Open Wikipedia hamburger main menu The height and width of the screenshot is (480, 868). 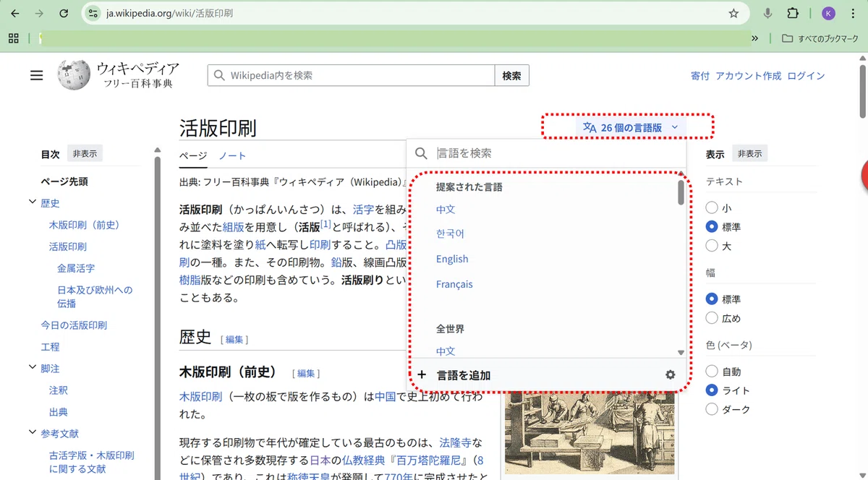pos(37,75)
